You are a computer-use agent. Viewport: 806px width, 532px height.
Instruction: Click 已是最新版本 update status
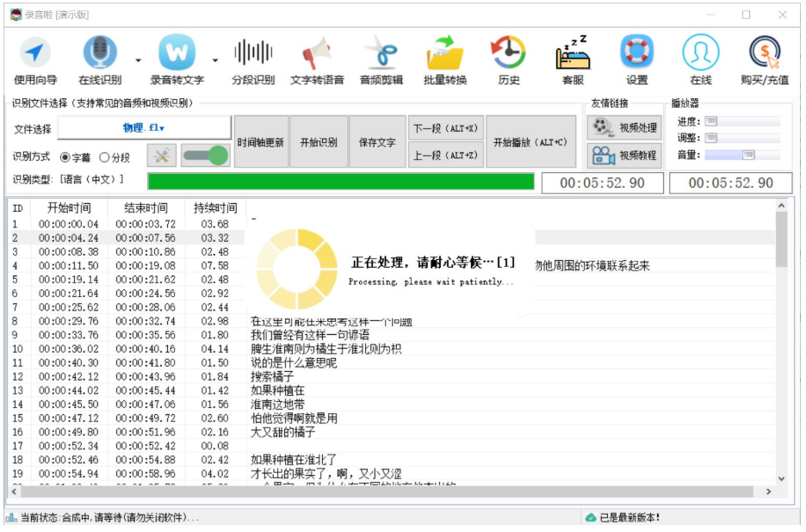tap(629, 518)
